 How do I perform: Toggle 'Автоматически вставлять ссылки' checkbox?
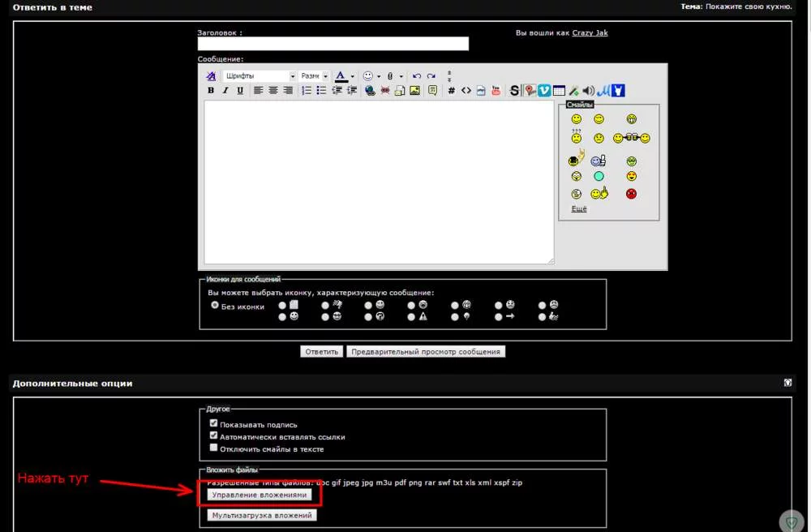[213, 435]
